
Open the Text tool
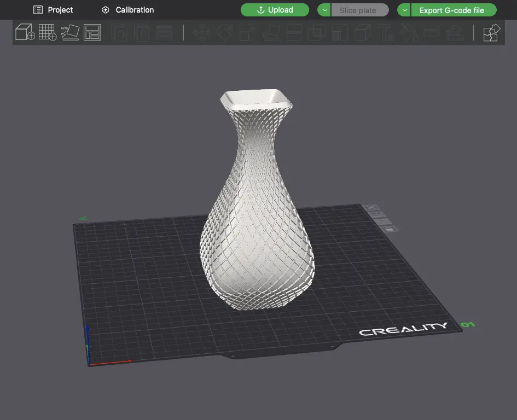pos(385,33)
